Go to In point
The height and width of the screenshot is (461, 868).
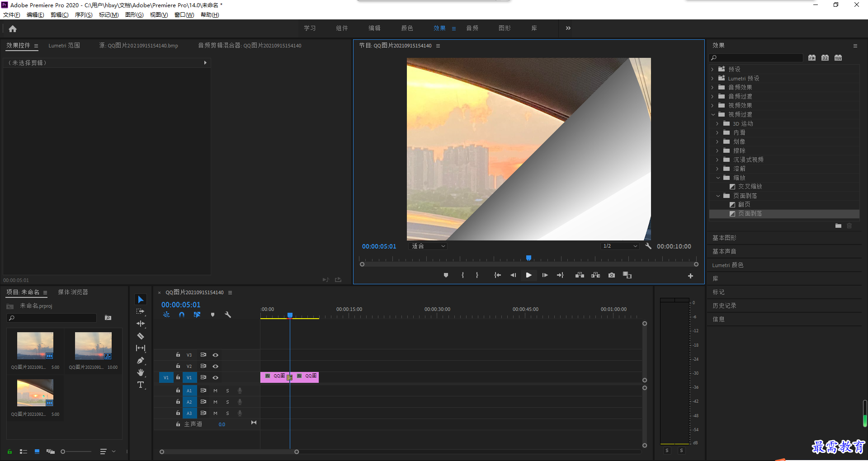(x=497, y=275)
